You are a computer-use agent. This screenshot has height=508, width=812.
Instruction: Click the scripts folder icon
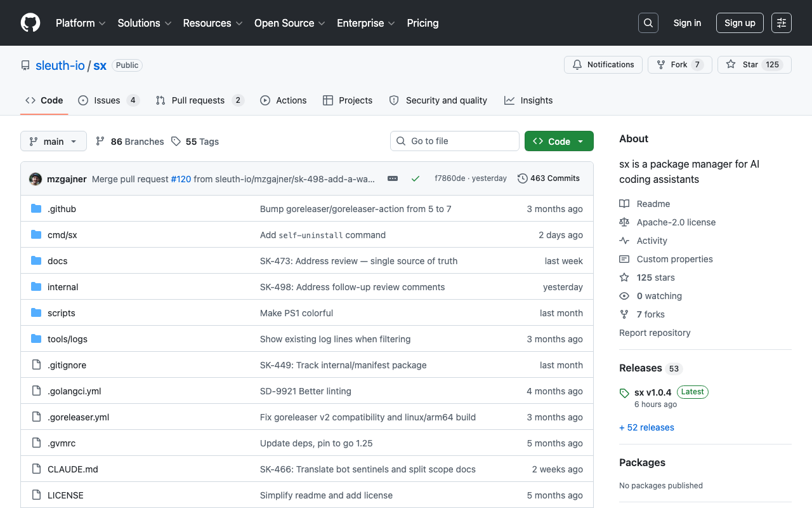pos(36,313)
